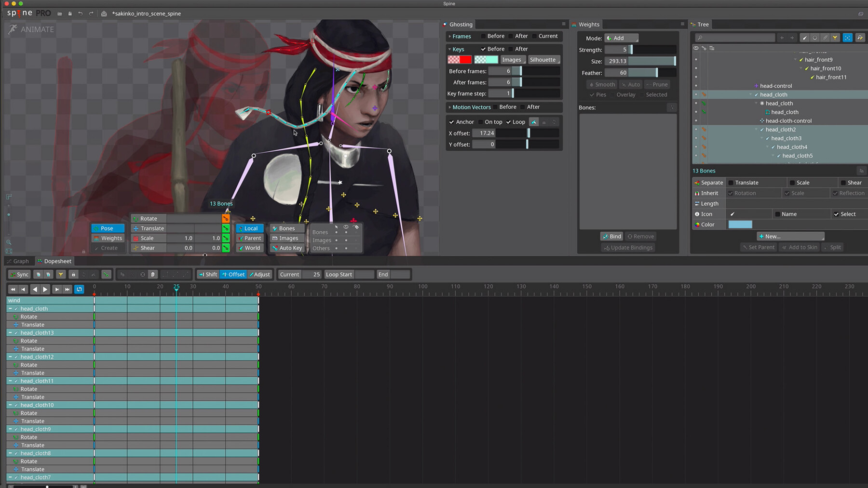
Task: Switch to the Graph tab
Action: [18, 261]
